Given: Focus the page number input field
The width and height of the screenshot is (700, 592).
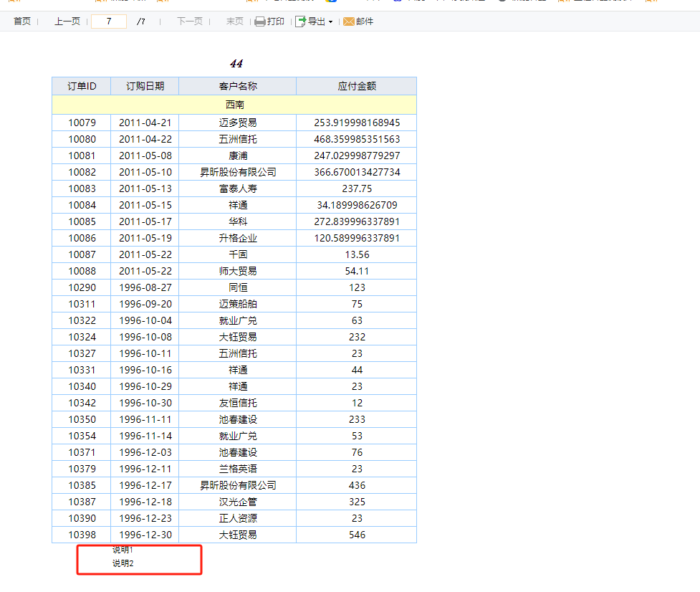Looking at the screenshot, I should (x=109, y=22).
